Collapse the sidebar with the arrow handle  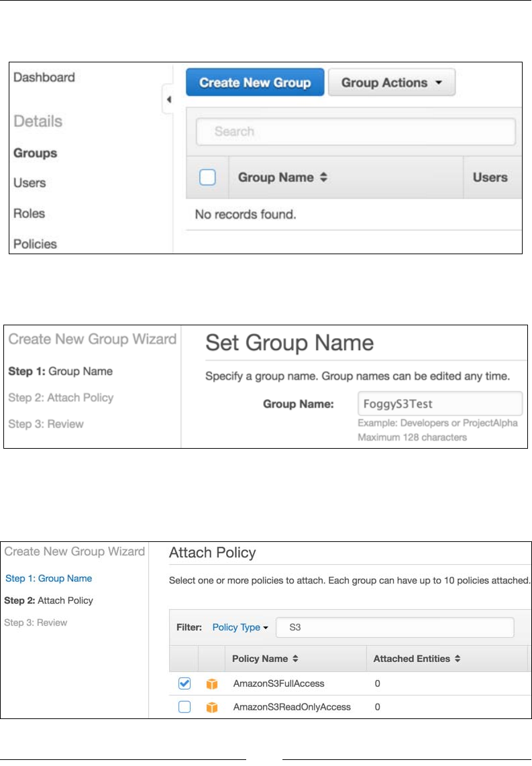168,100
